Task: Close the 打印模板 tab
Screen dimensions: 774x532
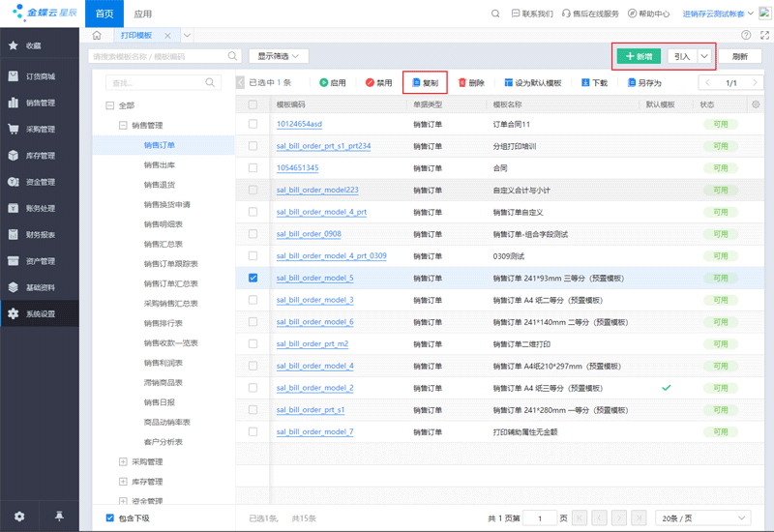Action: (x=167, y=36)
